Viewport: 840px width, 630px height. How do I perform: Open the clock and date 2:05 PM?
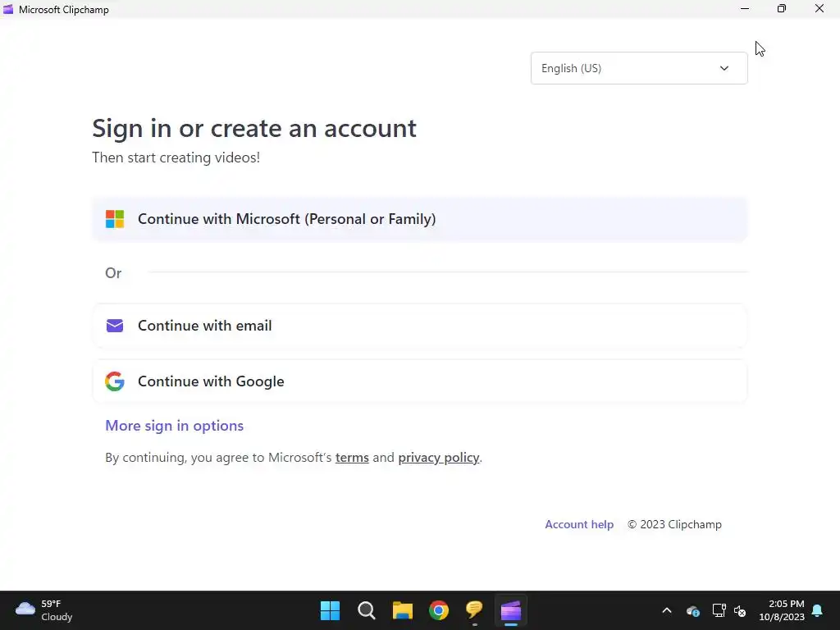tap(782, 610)
